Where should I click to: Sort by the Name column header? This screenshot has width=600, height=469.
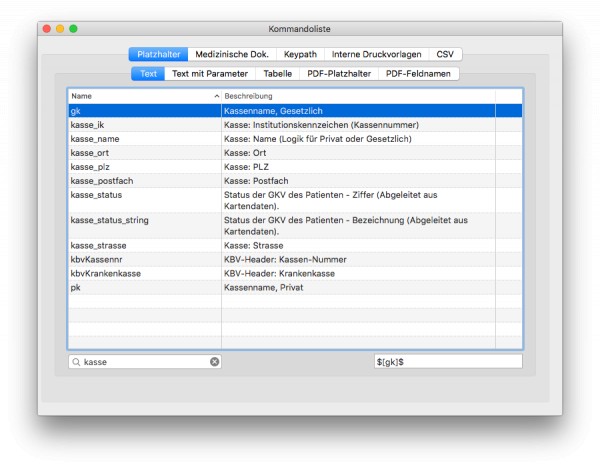coord(145,96)
